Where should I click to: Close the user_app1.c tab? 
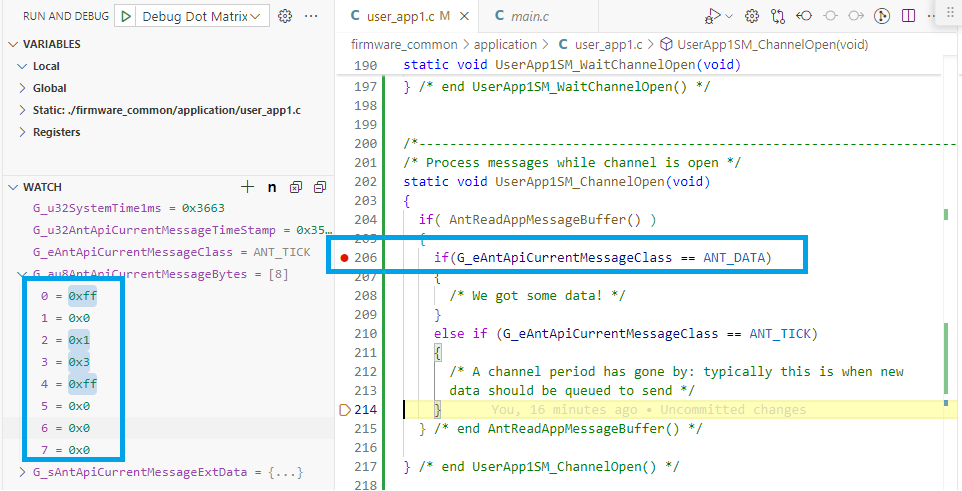tap(464, 17)
